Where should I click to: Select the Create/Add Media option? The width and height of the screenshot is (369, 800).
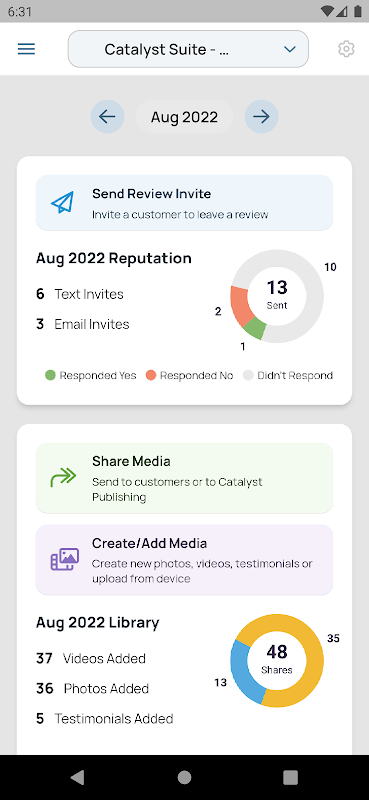pyautogui.click(x=184, y=560)
